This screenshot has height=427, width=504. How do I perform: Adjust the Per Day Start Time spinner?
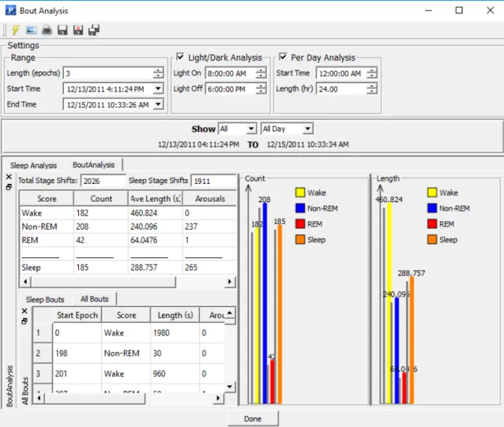tap(372, 73)
